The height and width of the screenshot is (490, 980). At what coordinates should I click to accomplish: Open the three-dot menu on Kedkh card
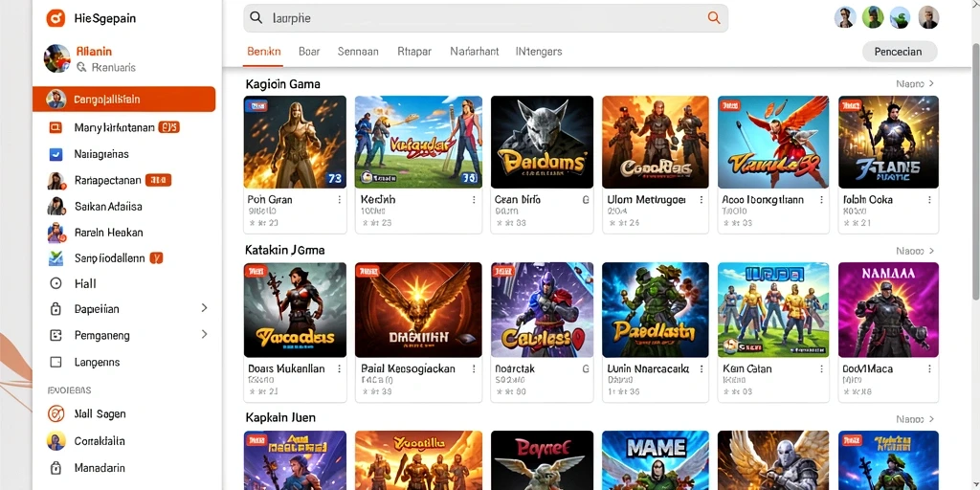pos(474,200)
